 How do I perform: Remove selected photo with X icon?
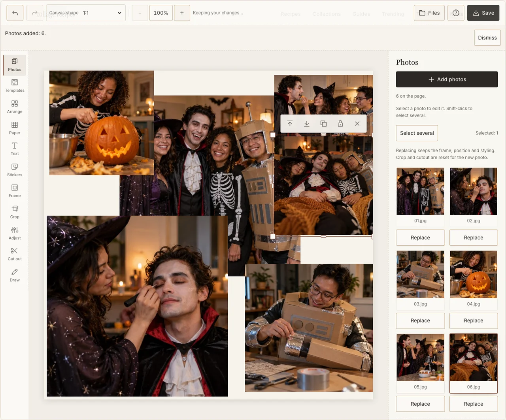click(357, 124)
